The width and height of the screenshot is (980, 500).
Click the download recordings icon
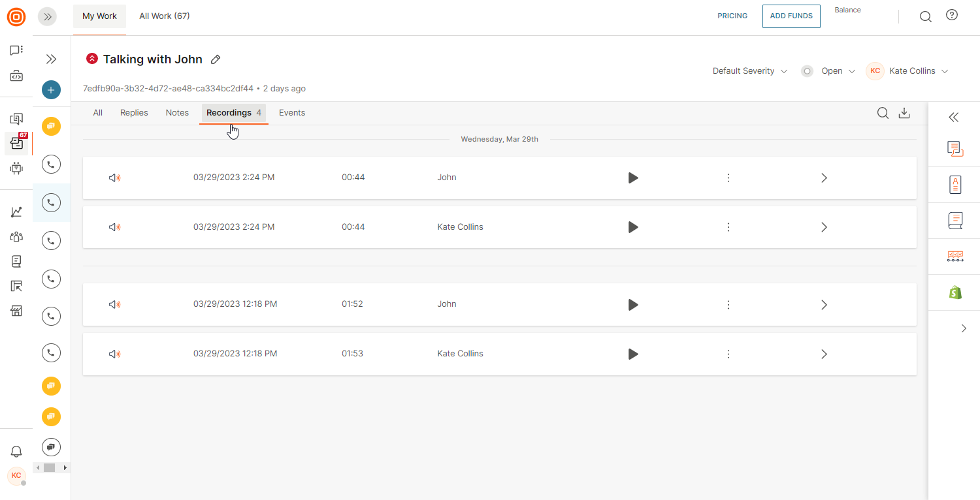pos(904,113)
